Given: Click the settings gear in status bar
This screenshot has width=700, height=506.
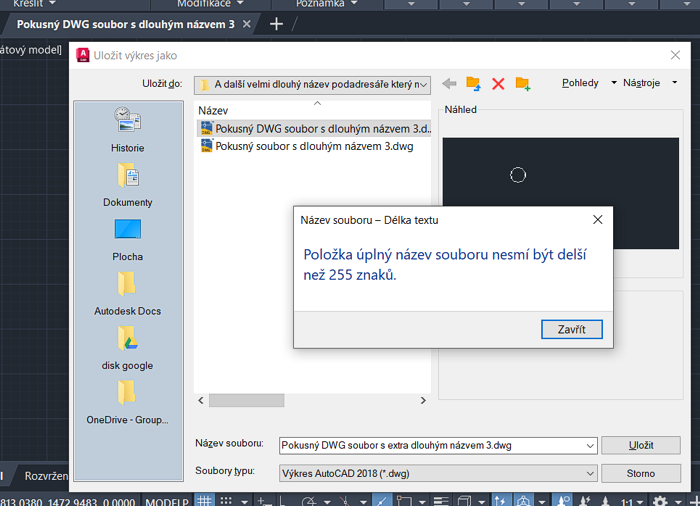Looking at the screenshot, I should (x=660, y=500).
